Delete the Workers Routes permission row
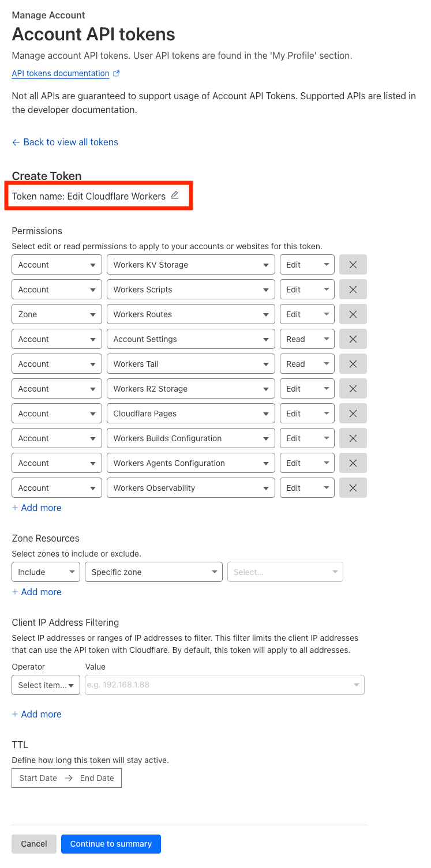 tap(353, 314)
